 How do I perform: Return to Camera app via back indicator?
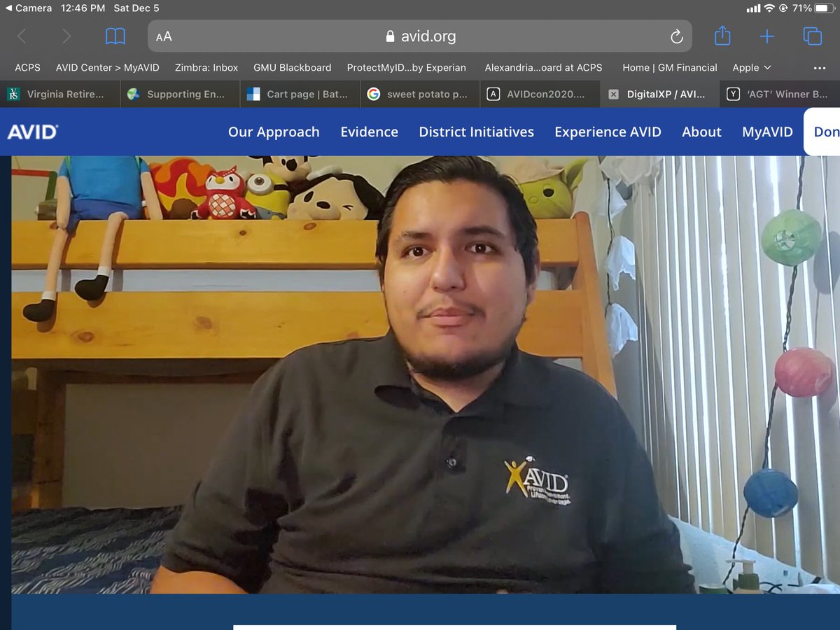coord(29,8)
